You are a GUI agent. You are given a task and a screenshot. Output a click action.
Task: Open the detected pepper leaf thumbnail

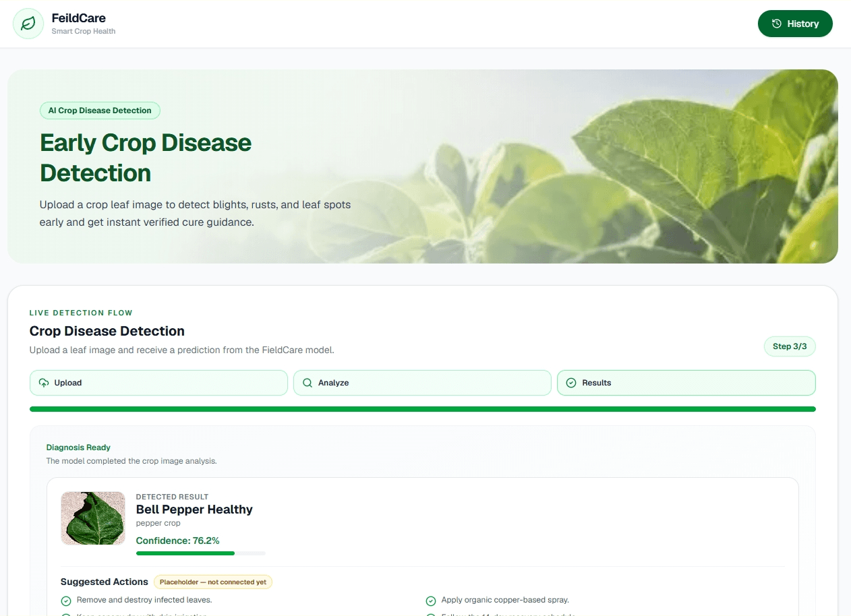(93, 518)
